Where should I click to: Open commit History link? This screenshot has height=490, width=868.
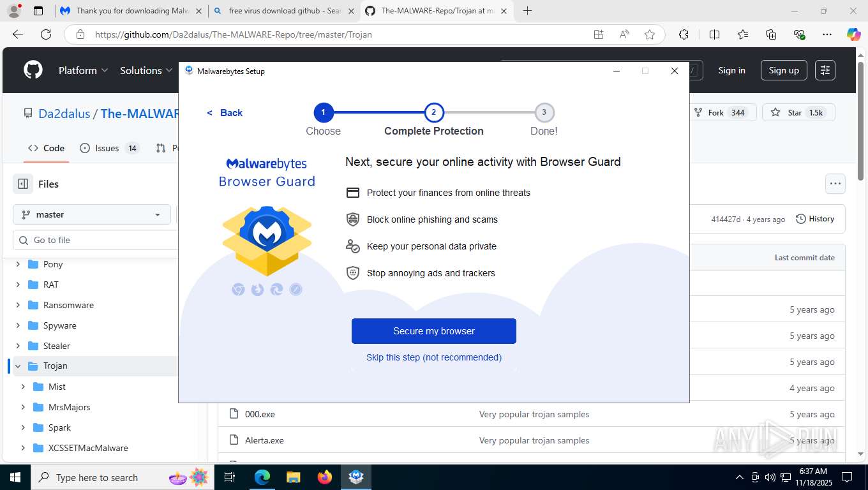815,219
